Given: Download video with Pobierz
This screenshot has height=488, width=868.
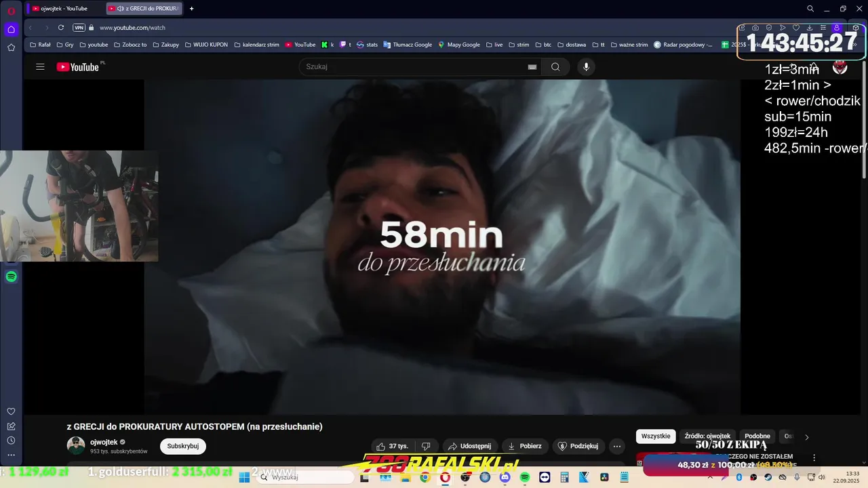Looking at the screenshot, I should point(525,446).
